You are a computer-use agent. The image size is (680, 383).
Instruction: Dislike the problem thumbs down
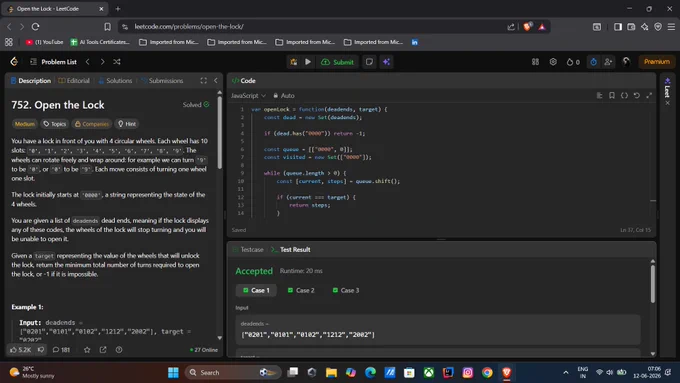[41, 350]
